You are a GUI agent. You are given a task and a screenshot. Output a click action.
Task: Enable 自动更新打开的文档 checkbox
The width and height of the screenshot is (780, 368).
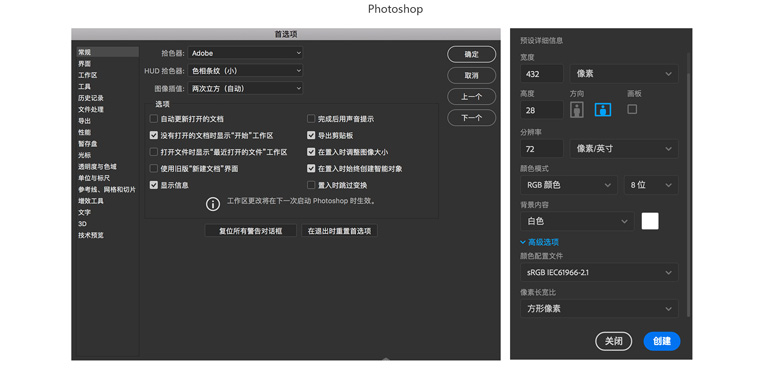pos(154,119)
